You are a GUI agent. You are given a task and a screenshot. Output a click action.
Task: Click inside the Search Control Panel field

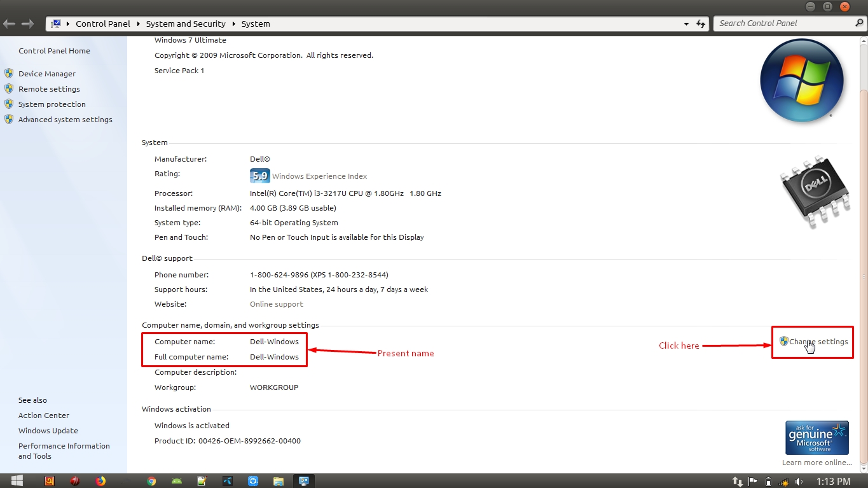782,23
